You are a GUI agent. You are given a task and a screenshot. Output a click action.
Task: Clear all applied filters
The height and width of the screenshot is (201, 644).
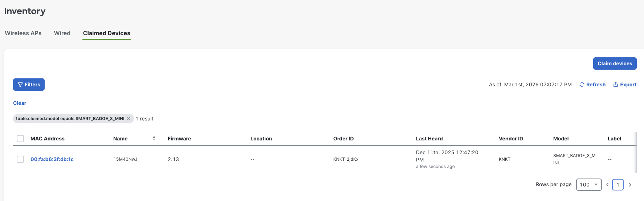(x=20, y=103)
